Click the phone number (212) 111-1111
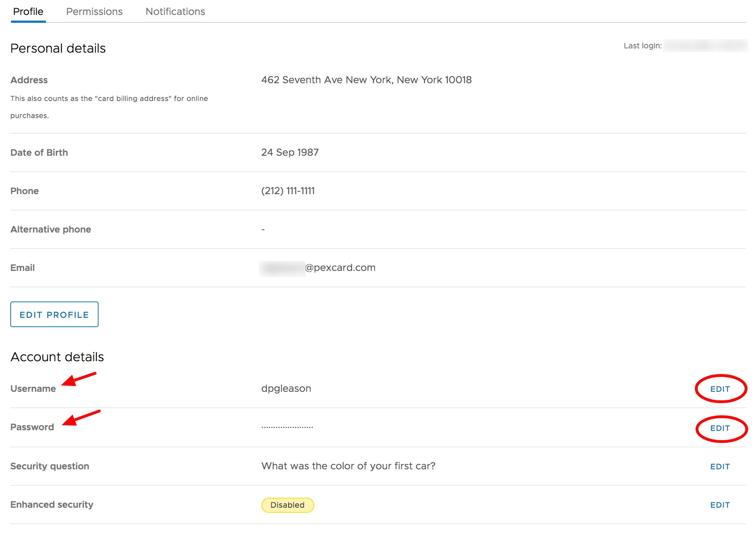The height and width of the screenshot is (539, 756). pyautogui.click(x=288, y=191)
